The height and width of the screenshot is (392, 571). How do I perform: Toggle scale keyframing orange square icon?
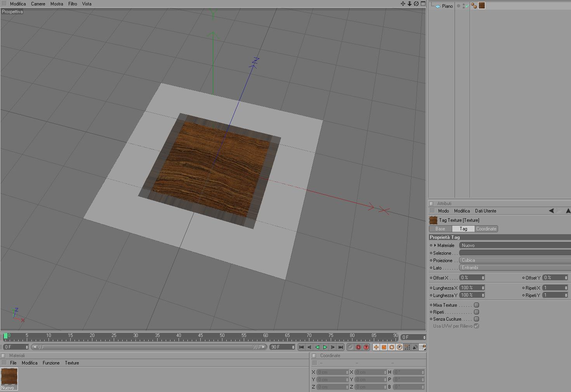click(384, 347)
